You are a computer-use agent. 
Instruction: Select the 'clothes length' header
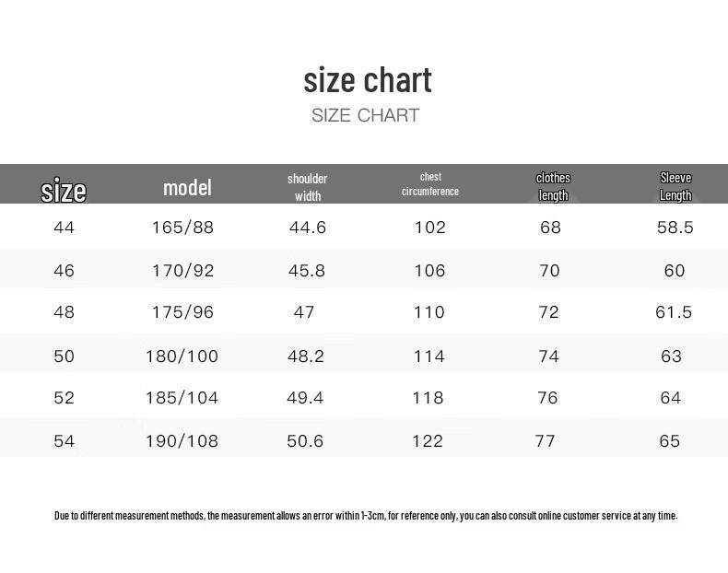click(x=553, y=186)
